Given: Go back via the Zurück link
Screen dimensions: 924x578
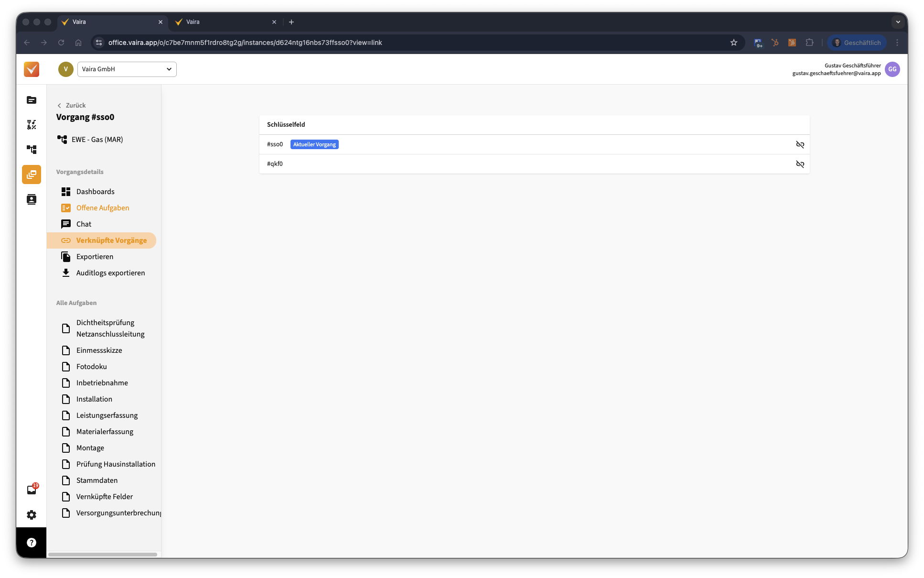Looking at the screenshot, I should tap(72, 105).
